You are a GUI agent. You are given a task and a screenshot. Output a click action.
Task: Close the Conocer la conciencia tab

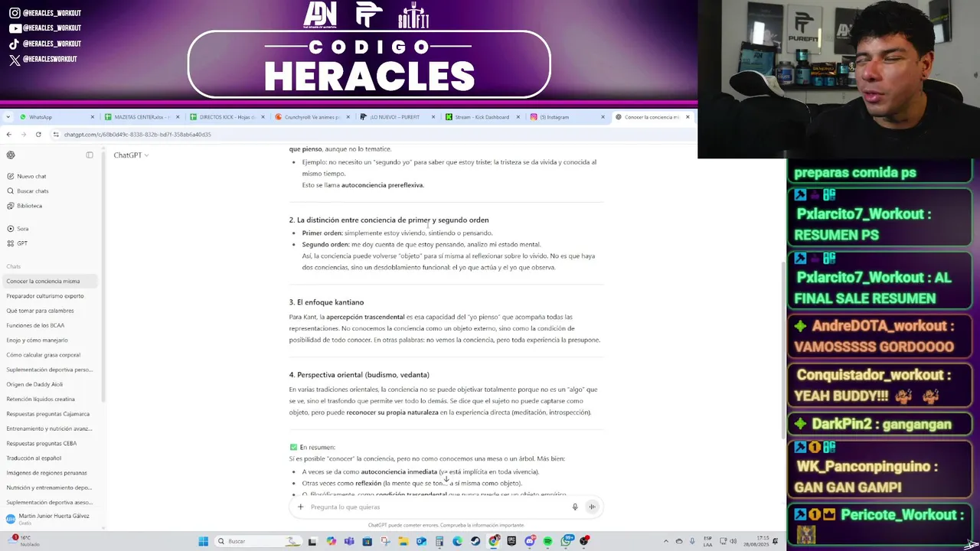pyautogui.click(x=687, y=117)
